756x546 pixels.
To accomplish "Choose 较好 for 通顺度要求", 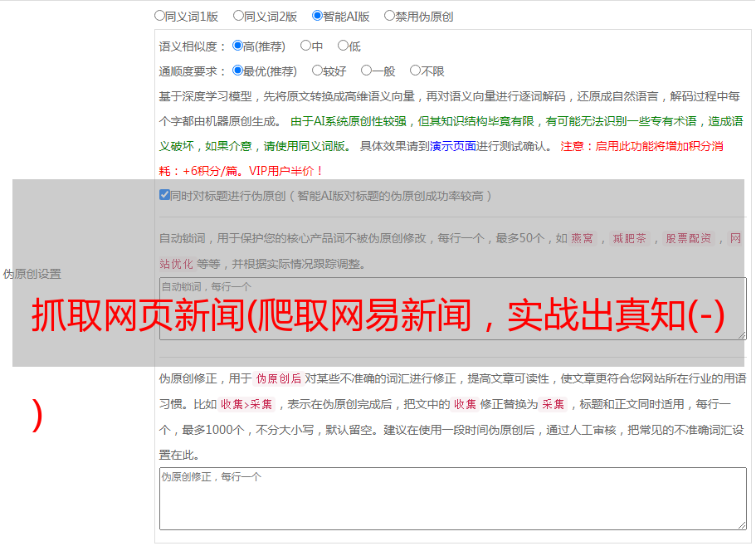I will pyautogui.click(x=317, y=71).
